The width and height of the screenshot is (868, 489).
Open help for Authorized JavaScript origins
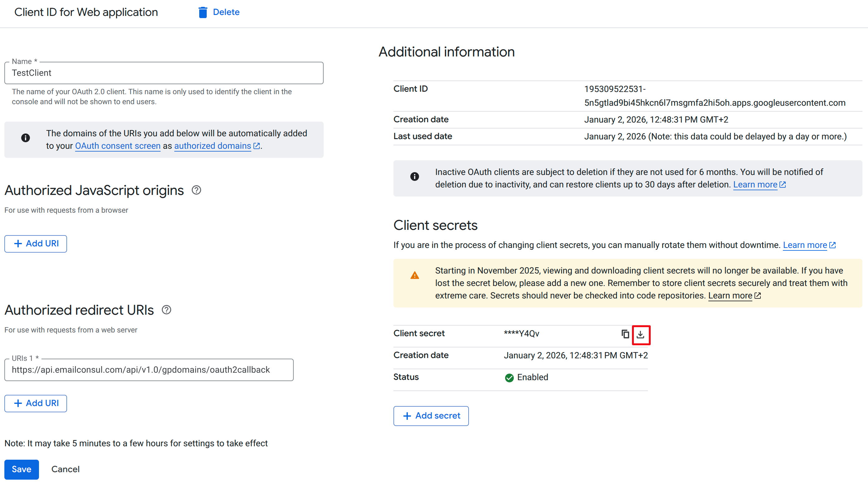[x=196, y=190]
